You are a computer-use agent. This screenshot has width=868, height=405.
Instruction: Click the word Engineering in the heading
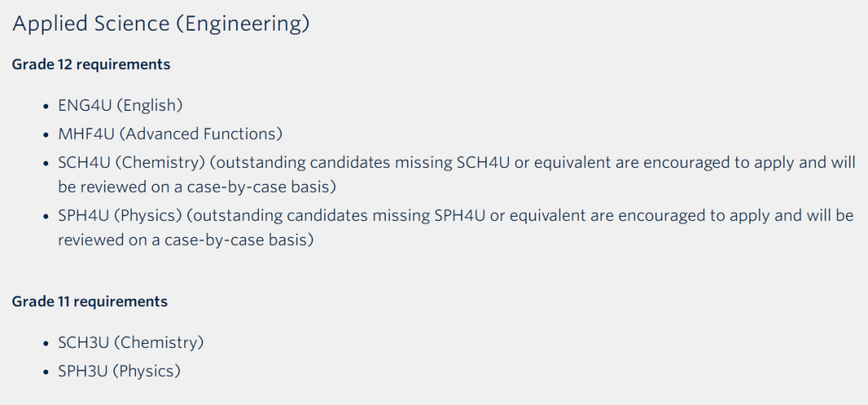coord(243,26)
